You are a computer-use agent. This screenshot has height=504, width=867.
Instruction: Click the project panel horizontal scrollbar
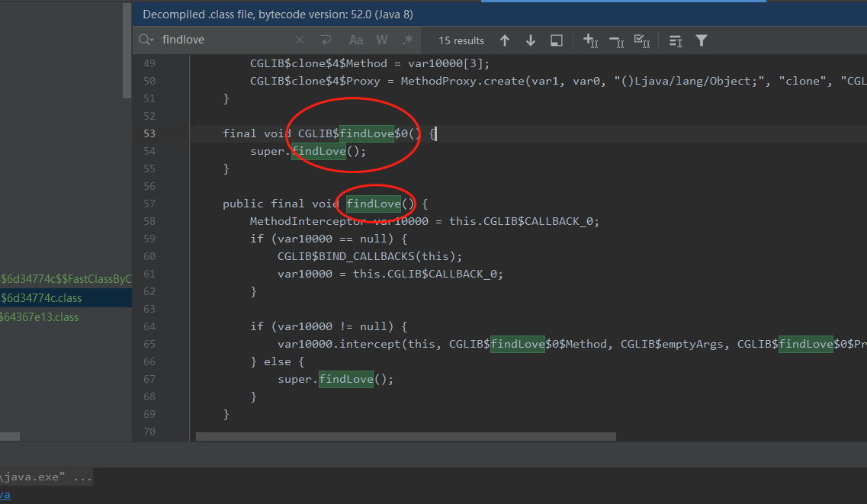[x=10, y=437]
